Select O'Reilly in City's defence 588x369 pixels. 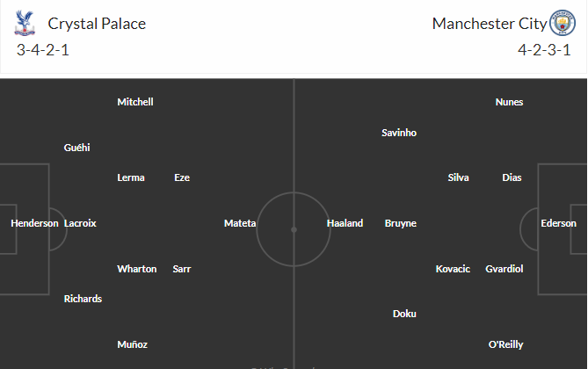(x=505, y=344)
